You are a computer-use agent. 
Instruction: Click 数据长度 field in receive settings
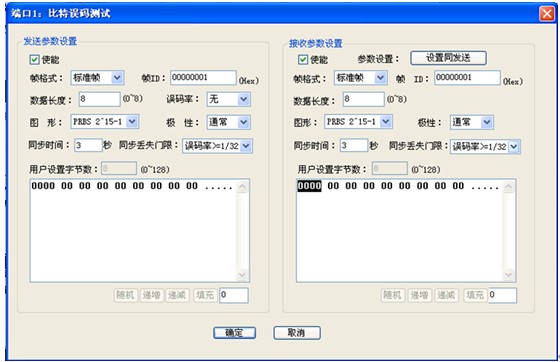pos(364,99)
